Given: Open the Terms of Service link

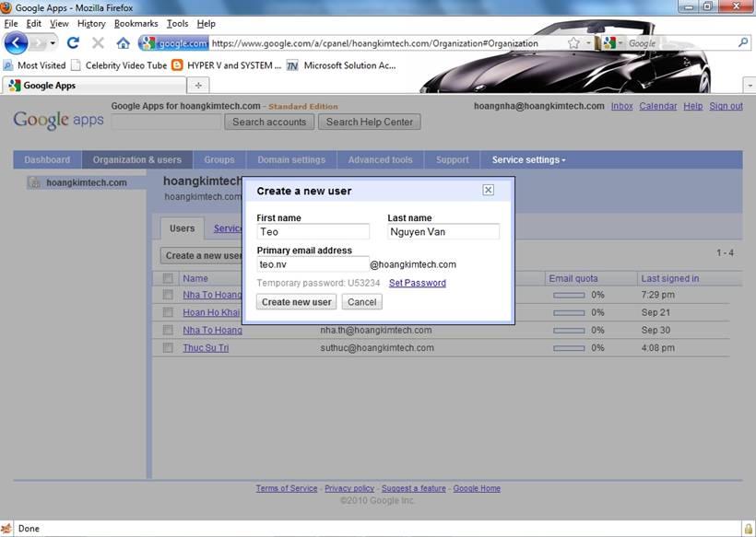Looking at the screenshot, I should [x=287, y=488].
